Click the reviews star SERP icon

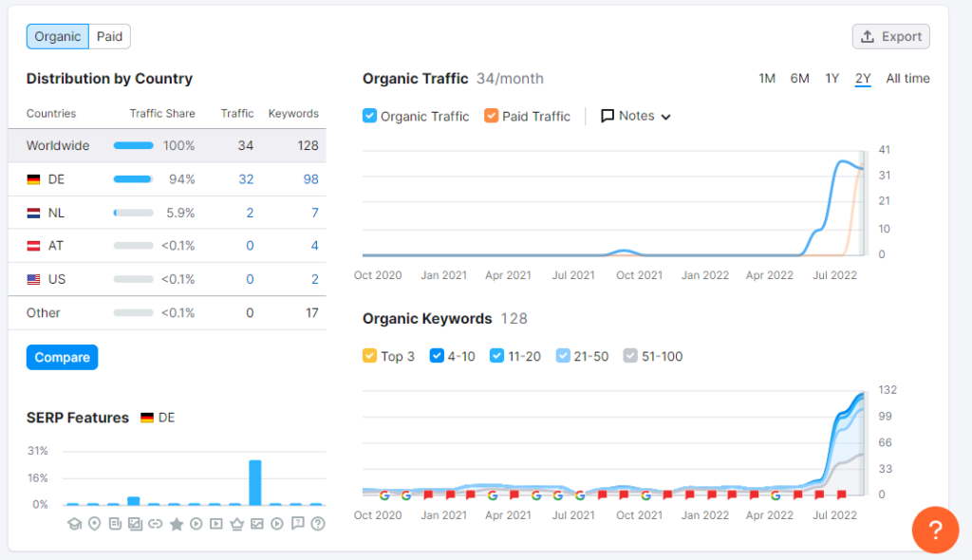pyautogui.click(x=176, y=524)
